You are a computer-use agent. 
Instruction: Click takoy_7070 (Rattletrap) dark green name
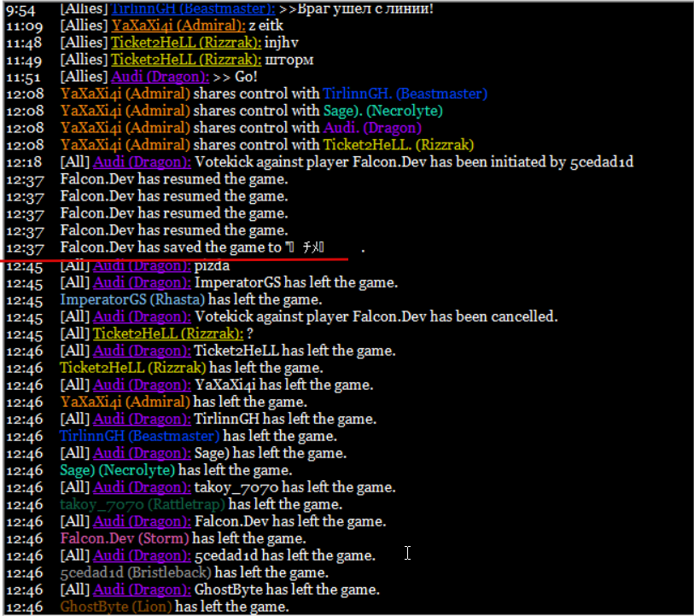[143, 504]
